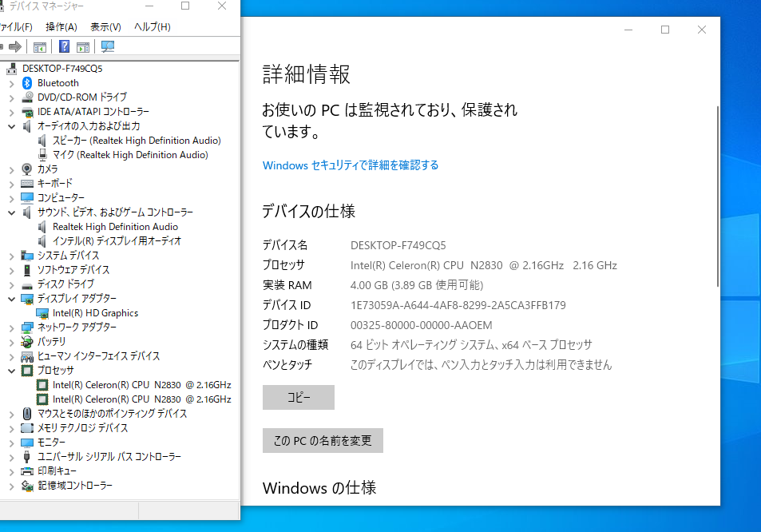Click the マイク Realtek microphone icon
Screen dimensions: 761x532
click(42, 155)
